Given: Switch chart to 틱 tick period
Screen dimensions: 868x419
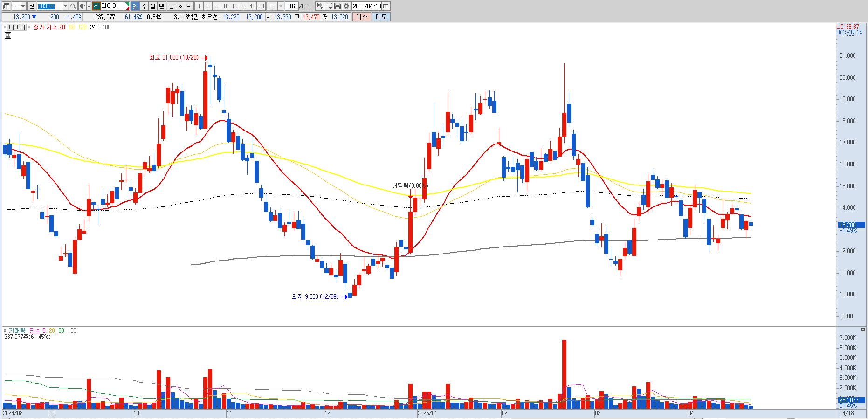Looking at the screenshot, I should tap(189, 6).
